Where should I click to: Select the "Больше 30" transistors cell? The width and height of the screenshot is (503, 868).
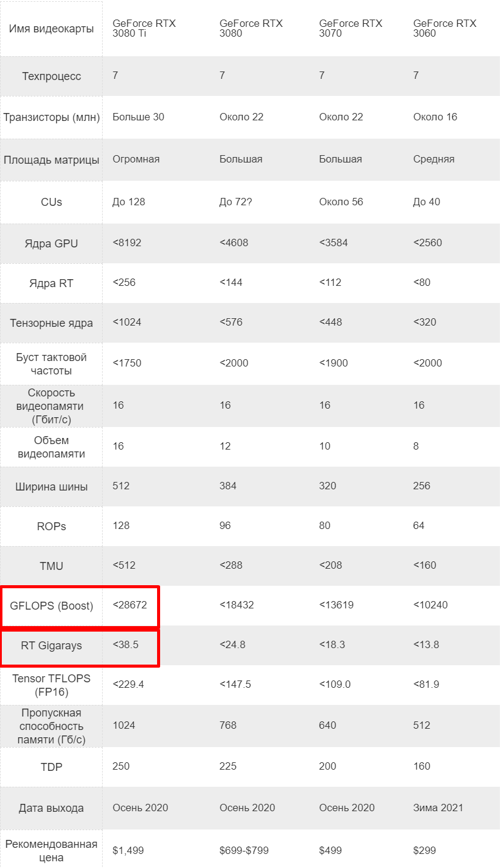click(x=138, y=117)
